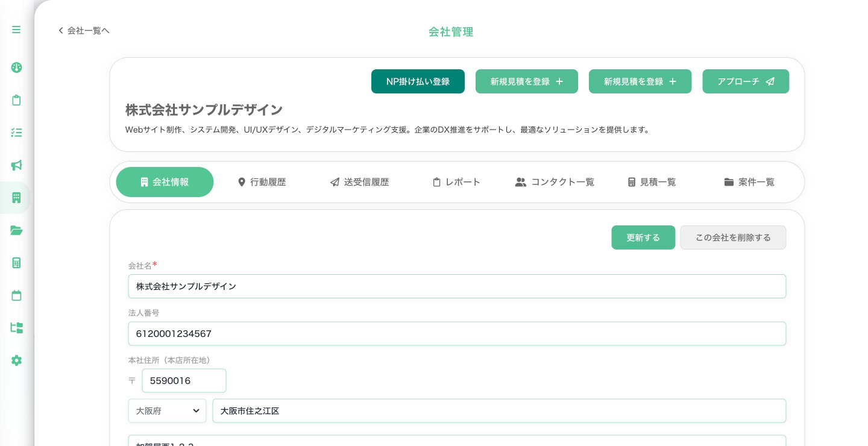Open the task checklist icon in sidebar

click(x=16, y=133)
